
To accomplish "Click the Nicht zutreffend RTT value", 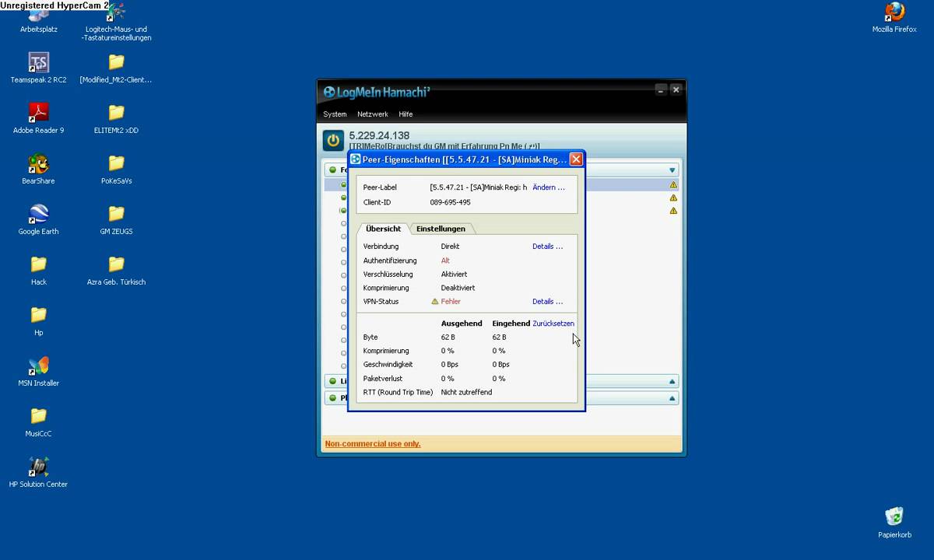I will click(466, 393).
